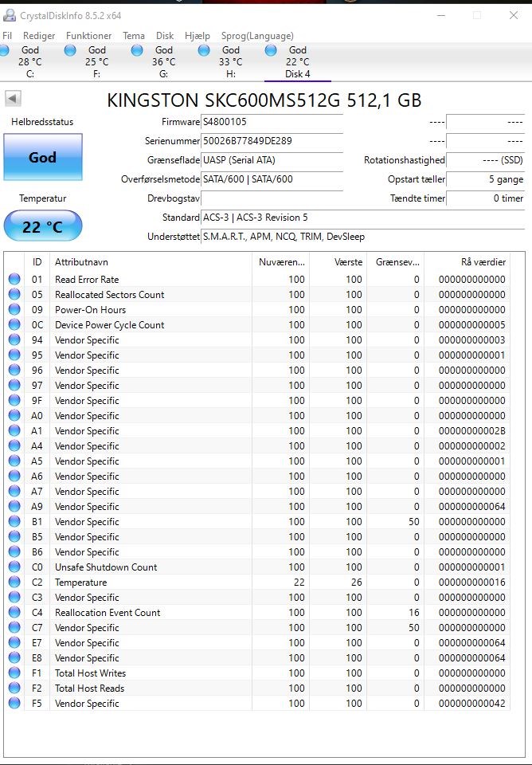
Task: Click status icon for Unsafe Shutdown Count
Action: pyautogui.click(x=14, y=567)
